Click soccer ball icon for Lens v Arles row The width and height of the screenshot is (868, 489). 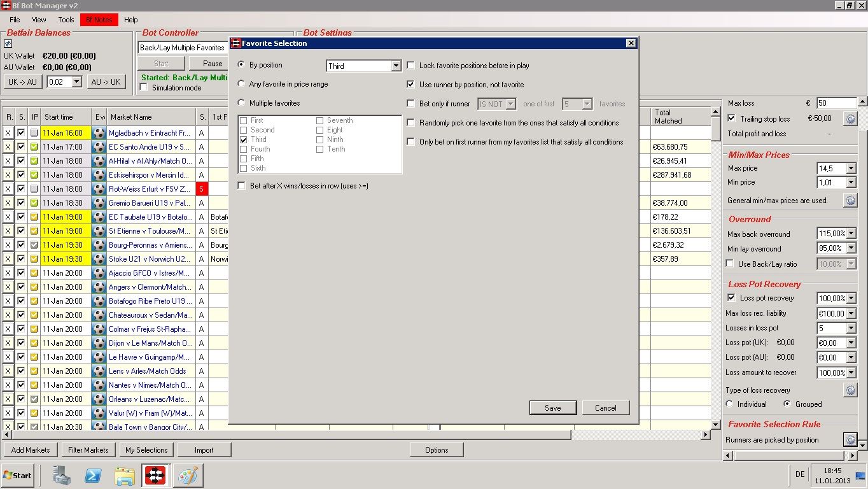coord(99,371)
